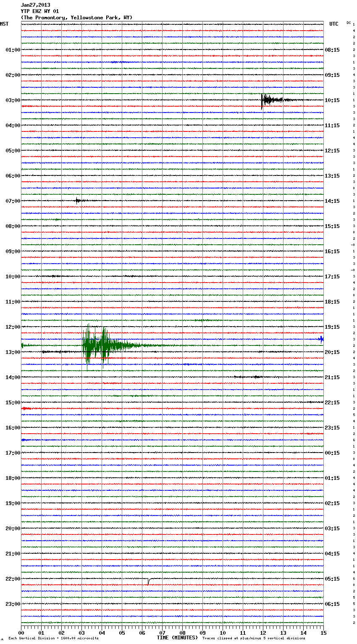The image size is (357, 644).
Task: Select the 21:00 MST time label
Action: [13, 554]
